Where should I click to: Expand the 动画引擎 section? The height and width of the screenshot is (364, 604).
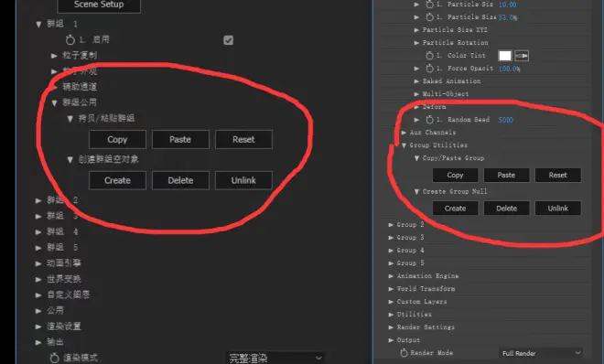click(38, 263)
